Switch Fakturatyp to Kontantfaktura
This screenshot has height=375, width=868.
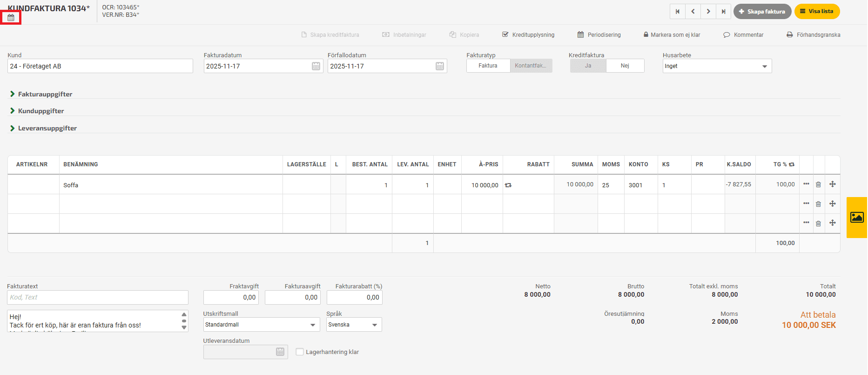click(x=531, y=66)
